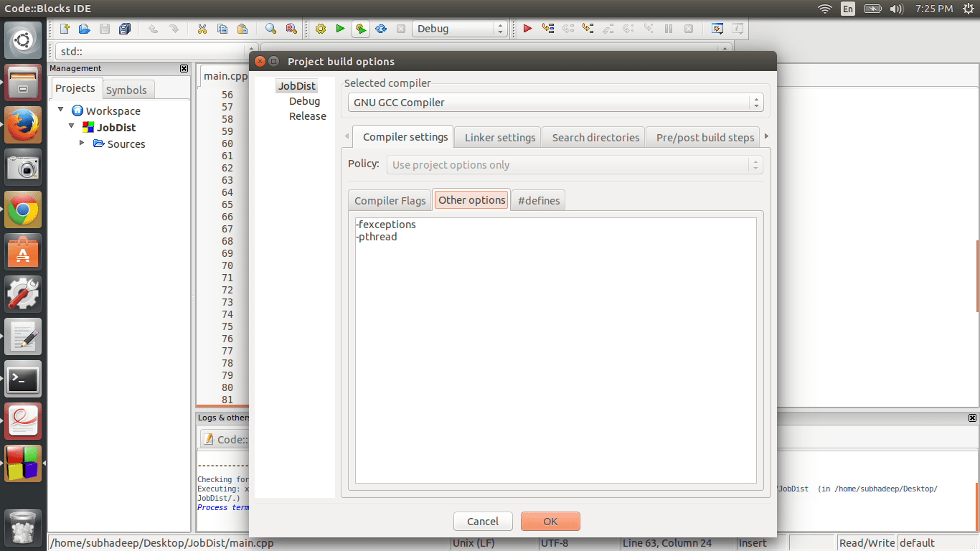Click inside the Other options text area
The image size is (980, 551).
(x=556, y=350)
